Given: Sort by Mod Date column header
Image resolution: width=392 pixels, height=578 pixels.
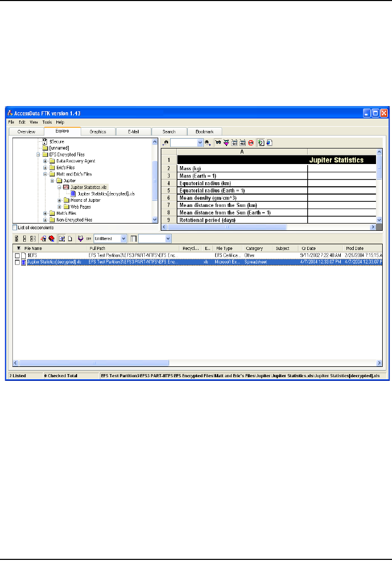Looking at the screenshot, I should coord(363,248).
